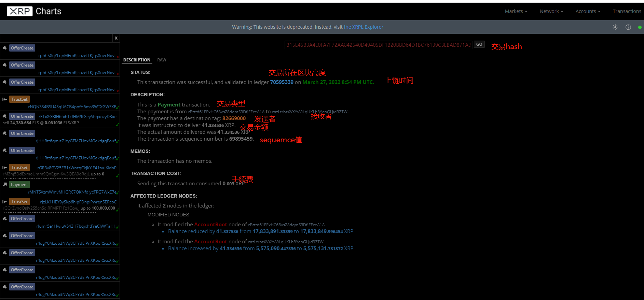The width and height of the screenshot is (644, 300).
Task: Click the green Payment transaction type word
Action: pyautogui.click(x=169, y=105)
